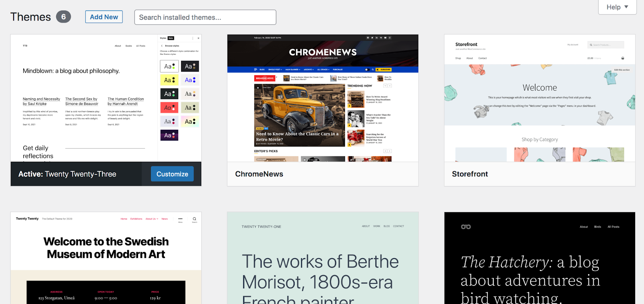Click the Active: Twenty Twenty-Three label

point(67,174)
